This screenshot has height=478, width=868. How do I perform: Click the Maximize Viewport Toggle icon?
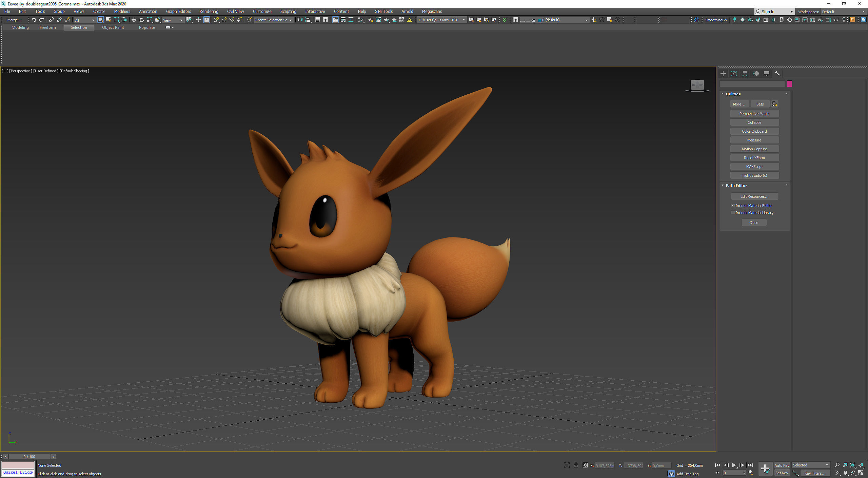tap(861, 473)
